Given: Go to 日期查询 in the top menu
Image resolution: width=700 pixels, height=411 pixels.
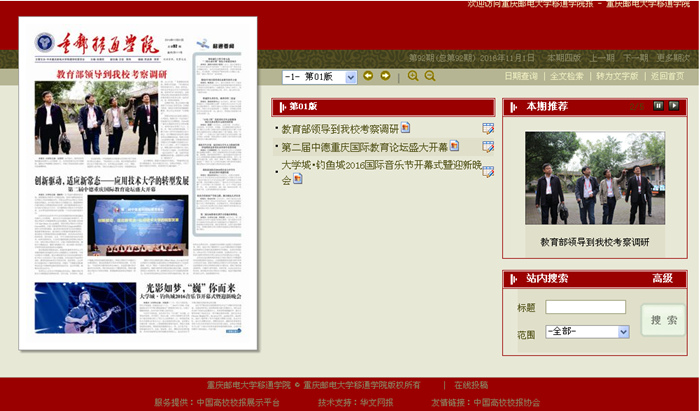Looking at the screenshot, I should 521,76.
